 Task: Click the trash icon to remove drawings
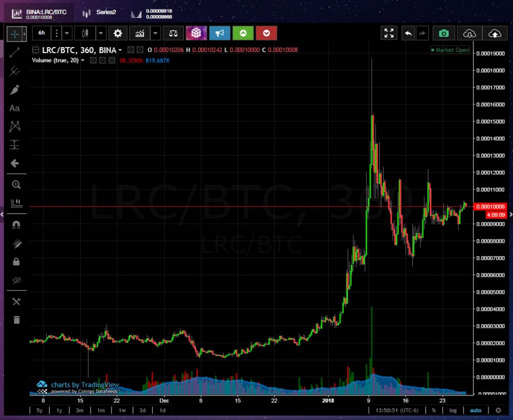[16, 320]
